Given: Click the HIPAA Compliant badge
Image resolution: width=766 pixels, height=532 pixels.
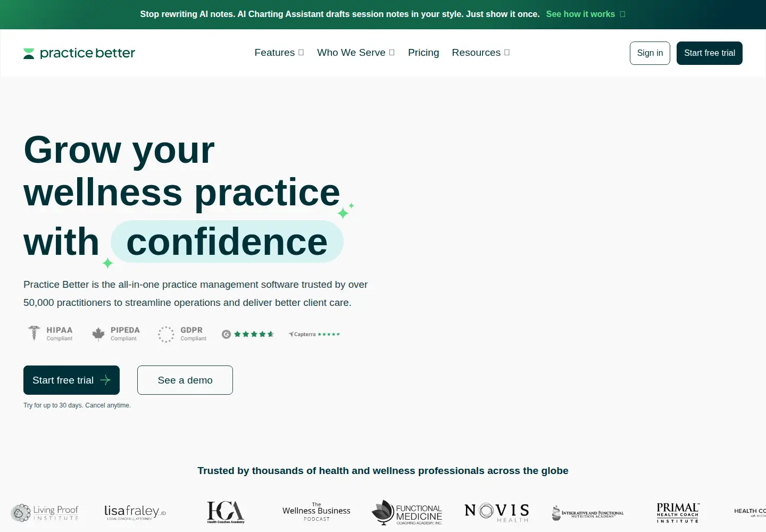Looking at the screenshot, I should [x=50, y=334].
